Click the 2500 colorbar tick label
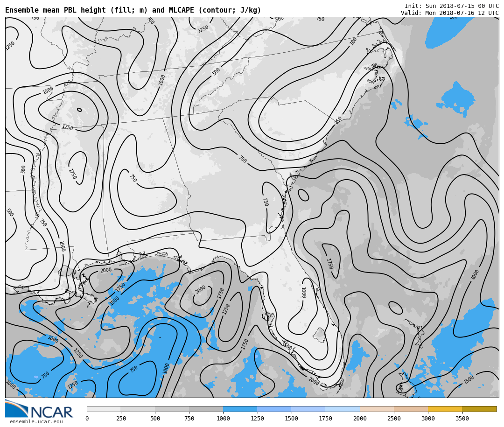This screenshot has height=427, width=504. 394,419
